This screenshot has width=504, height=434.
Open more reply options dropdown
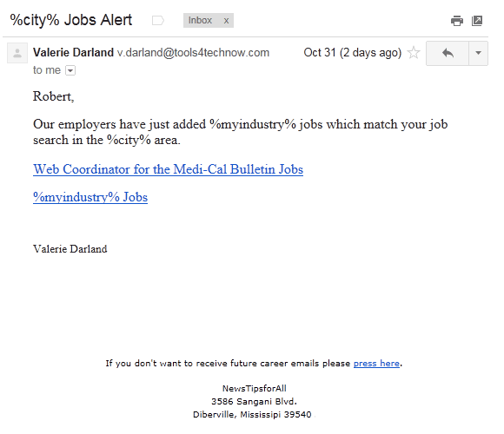[x=478, y=53]
